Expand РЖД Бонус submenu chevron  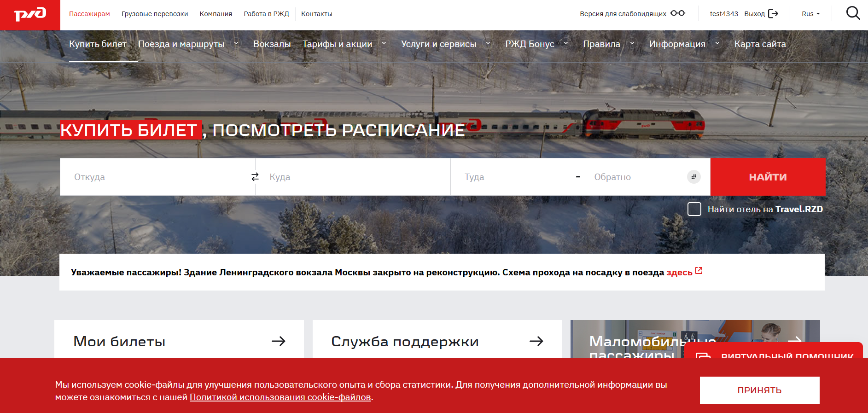(x=566, y=43)
